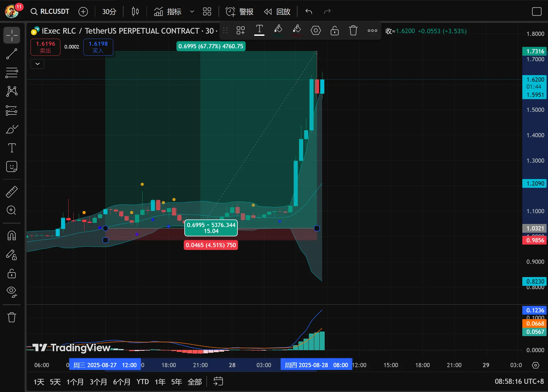Select the 1天 time range
The height and width of the screenshot is (392, 548).
[x=39, y=382]
